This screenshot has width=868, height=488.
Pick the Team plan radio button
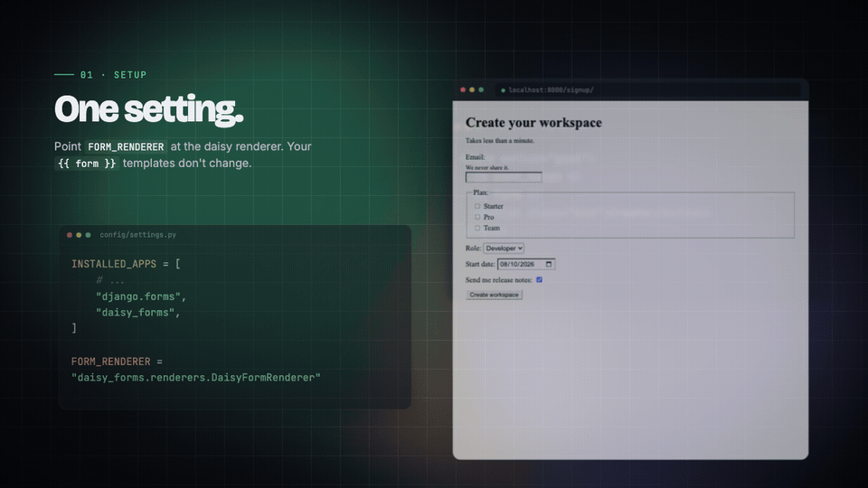click(477, 228)
